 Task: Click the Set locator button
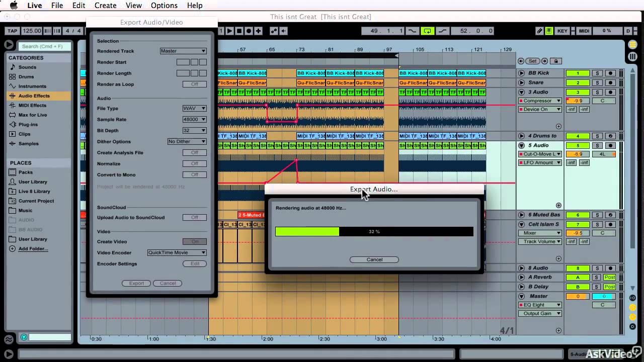(533, 61)
